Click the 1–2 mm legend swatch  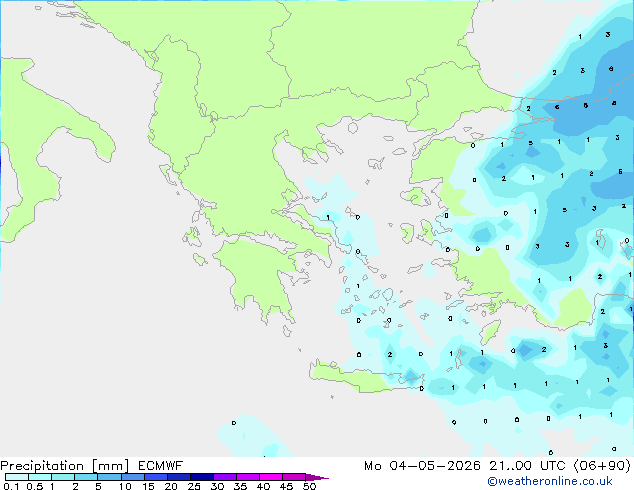pos(63,477)
